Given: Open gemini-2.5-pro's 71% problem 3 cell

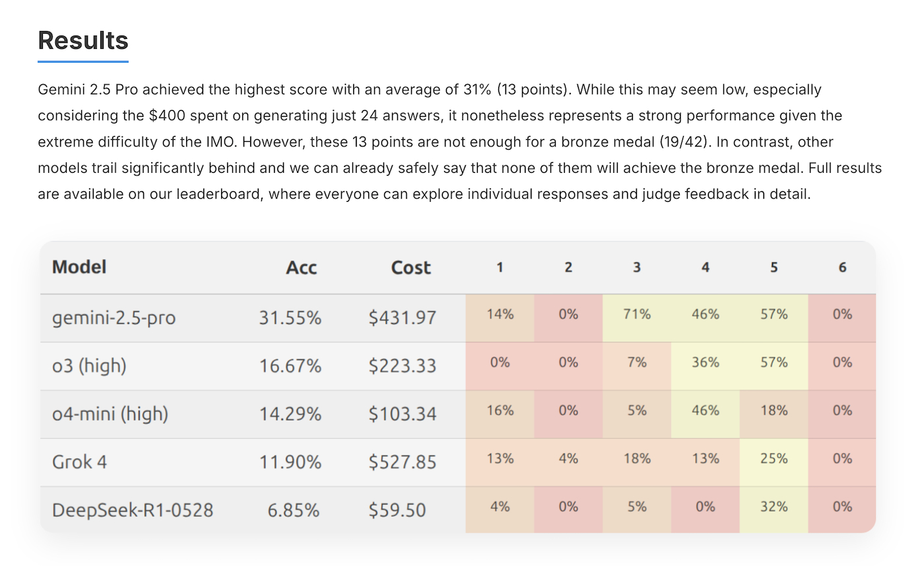Looking at the screenshot, I should (x=637, y=315).
